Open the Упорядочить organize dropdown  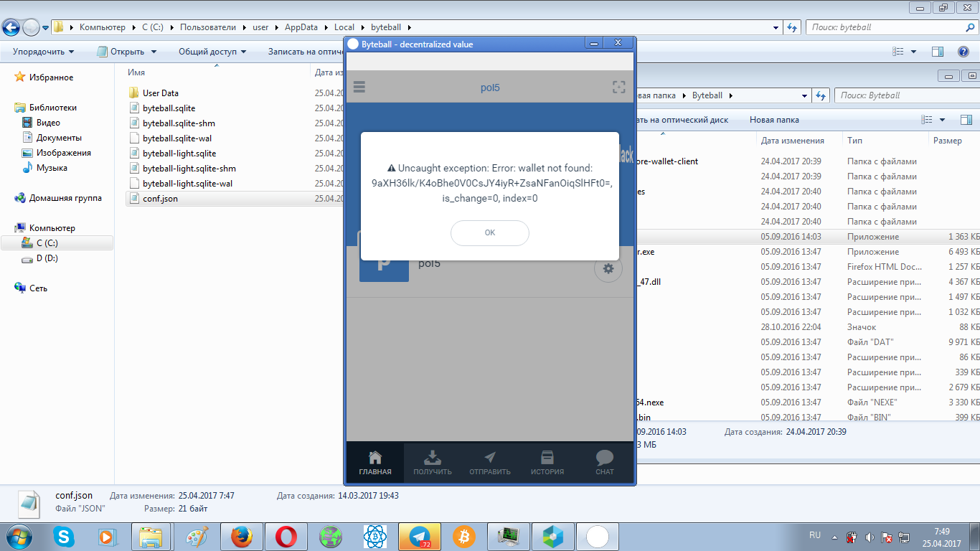coord(43,52)
